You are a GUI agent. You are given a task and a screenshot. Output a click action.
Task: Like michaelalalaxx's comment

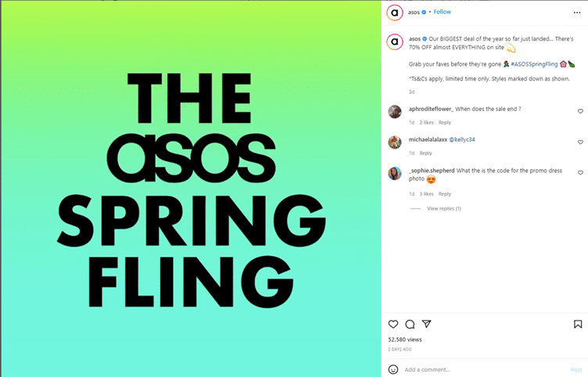tap(580, 142)
